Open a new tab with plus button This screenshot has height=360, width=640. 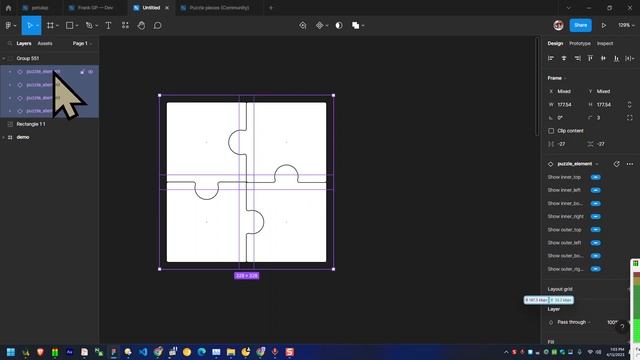271,8
